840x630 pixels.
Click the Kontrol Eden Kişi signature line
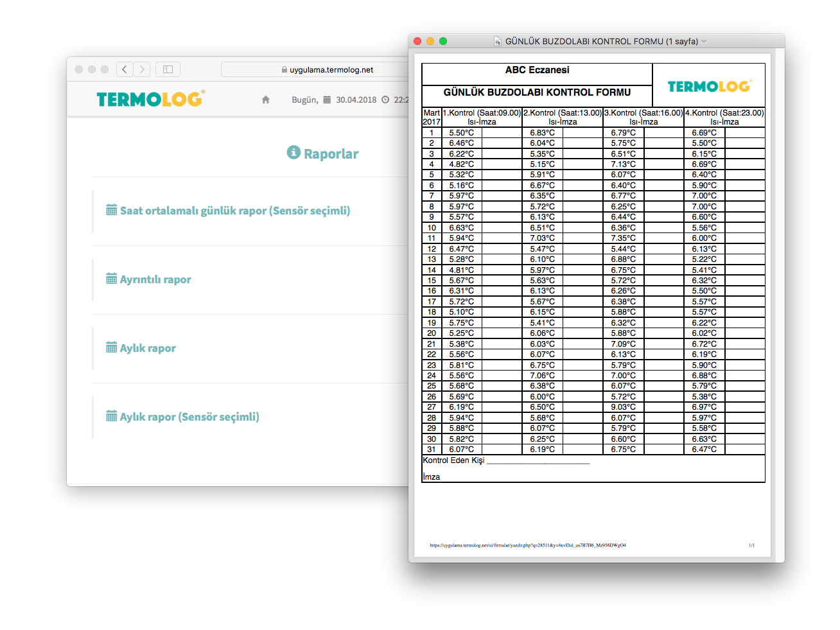tap(538, 462)
